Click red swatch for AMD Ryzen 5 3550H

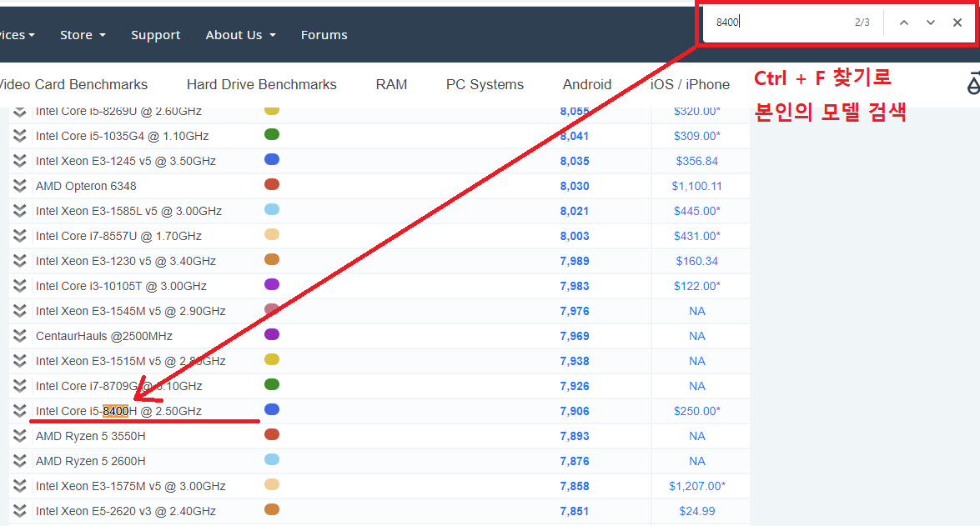[272, 434]
